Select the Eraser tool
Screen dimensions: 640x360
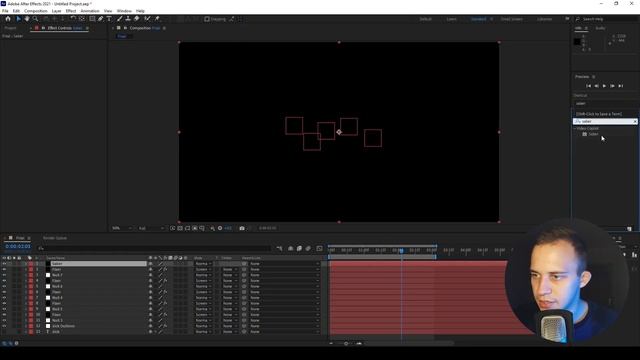tap(137, 19)
